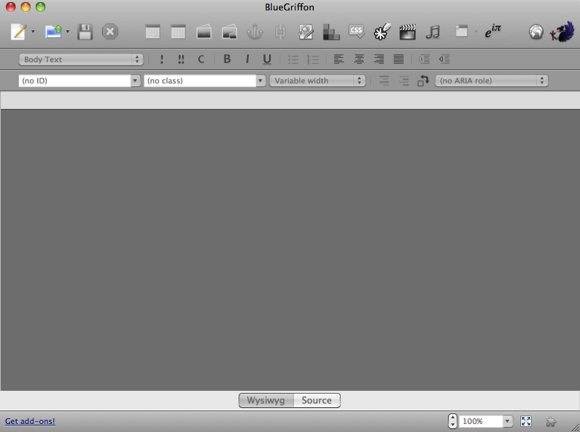Expand the zoom percentage dropdown arrow
Screen dimensions: 580x432
[508, 421]
